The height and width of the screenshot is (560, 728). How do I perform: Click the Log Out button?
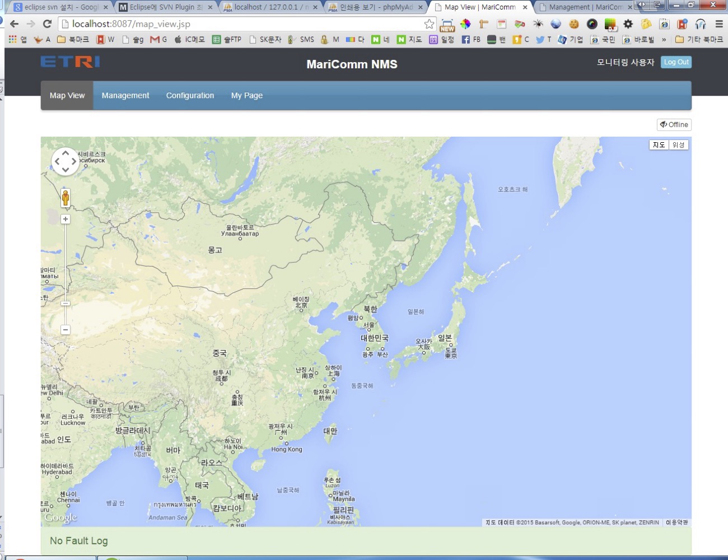676,62
